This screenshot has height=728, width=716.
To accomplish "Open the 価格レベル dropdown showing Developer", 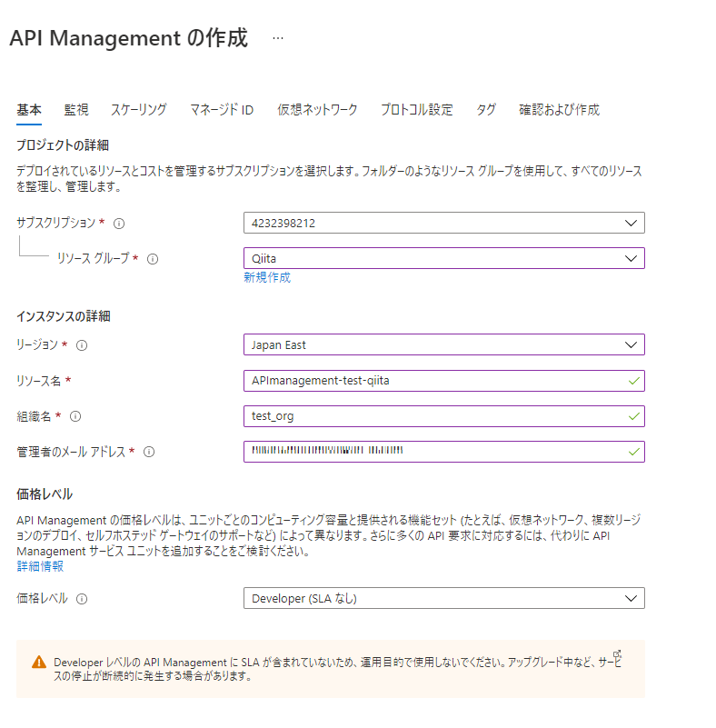I will tap(444, 598).
